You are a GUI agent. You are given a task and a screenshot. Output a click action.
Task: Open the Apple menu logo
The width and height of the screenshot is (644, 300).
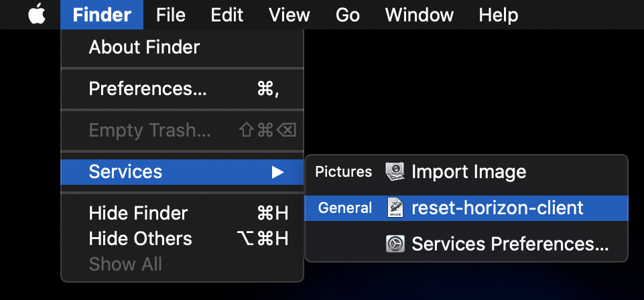tap(37, 14)
